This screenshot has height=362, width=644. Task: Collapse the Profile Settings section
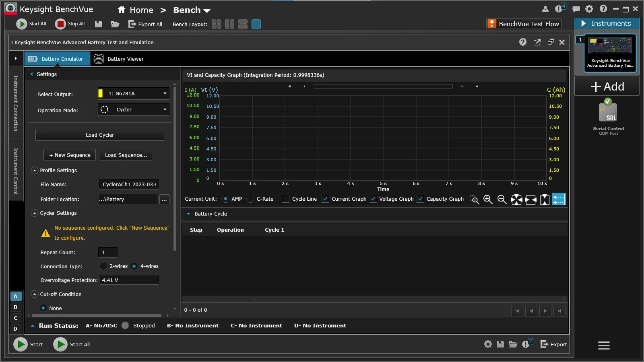coord(35,171)
